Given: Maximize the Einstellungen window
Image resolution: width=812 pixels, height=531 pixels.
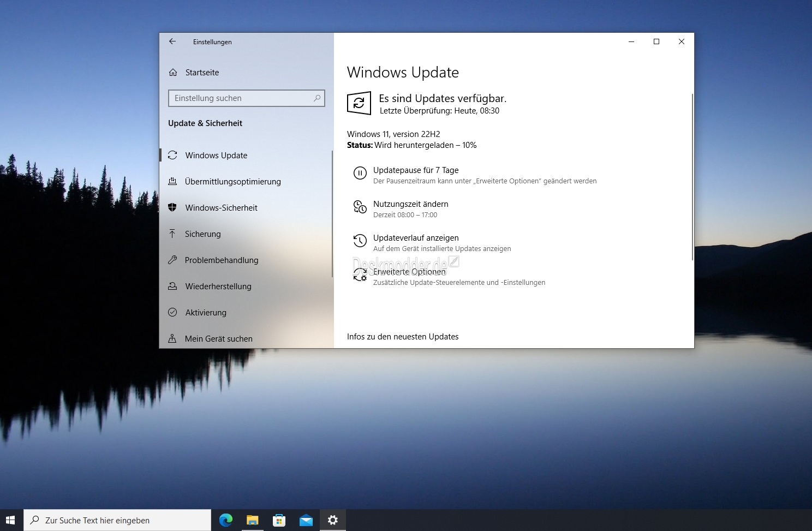Looking at the screenshot, I should (656, 41).
